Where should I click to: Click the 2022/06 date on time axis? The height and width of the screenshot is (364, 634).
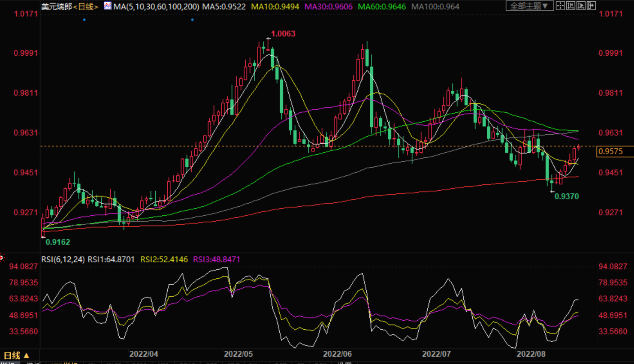coord(337,354)
